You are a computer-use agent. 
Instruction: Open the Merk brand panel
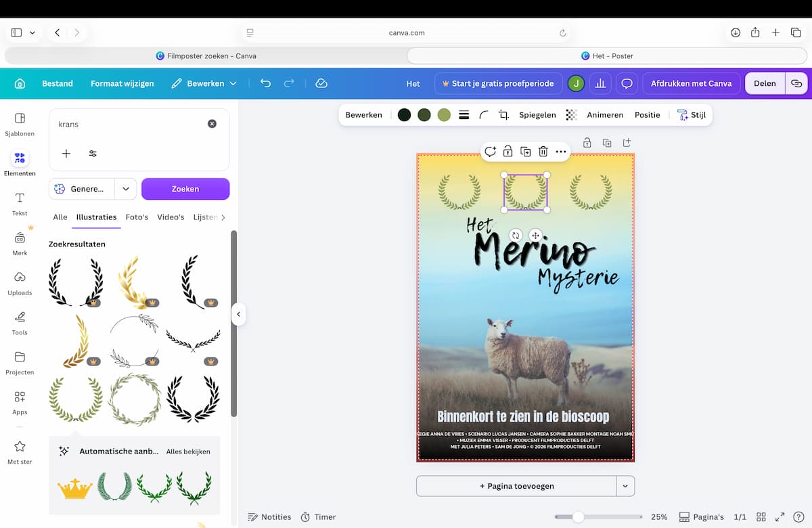pyautogui.click(x=20, y=244)
